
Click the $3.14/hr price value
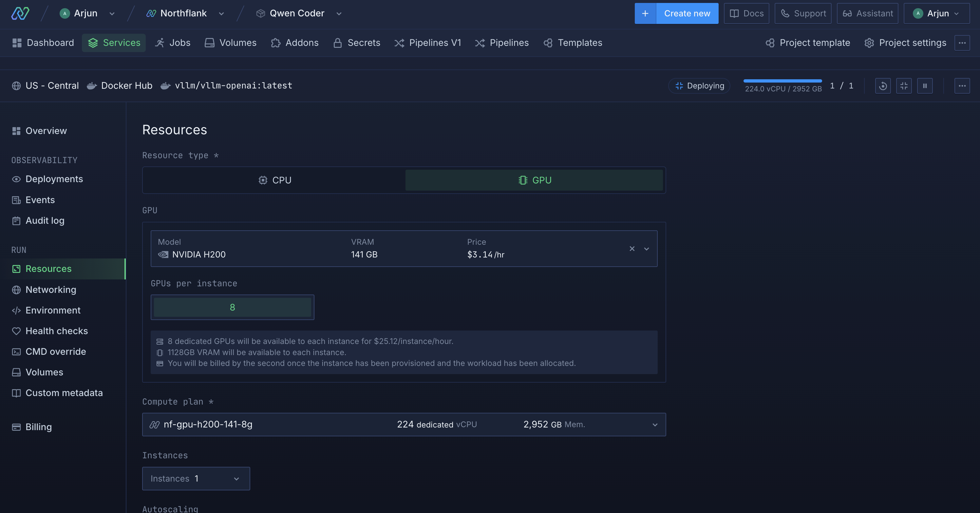coord(486,255)
